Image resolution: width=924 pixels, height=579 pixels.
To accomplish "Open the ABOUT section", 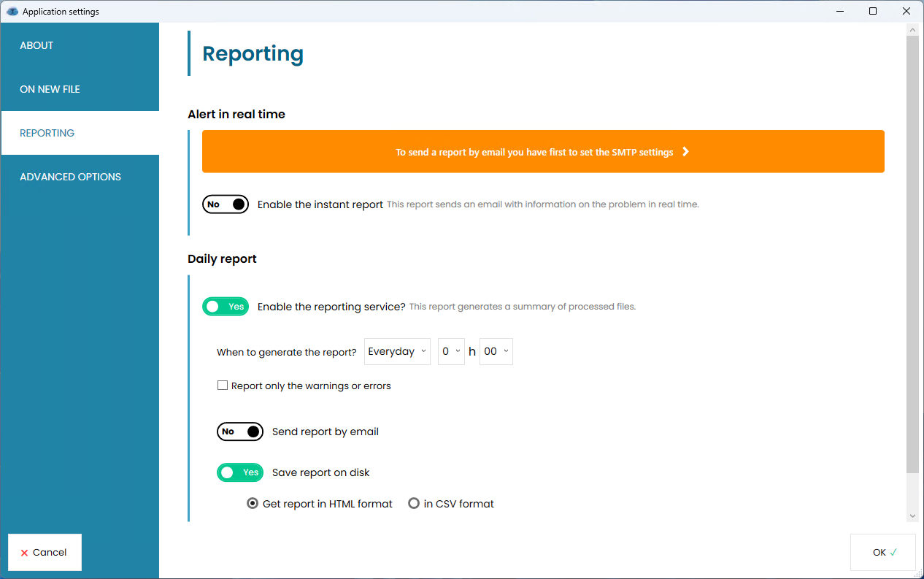I will click(80, 45).
